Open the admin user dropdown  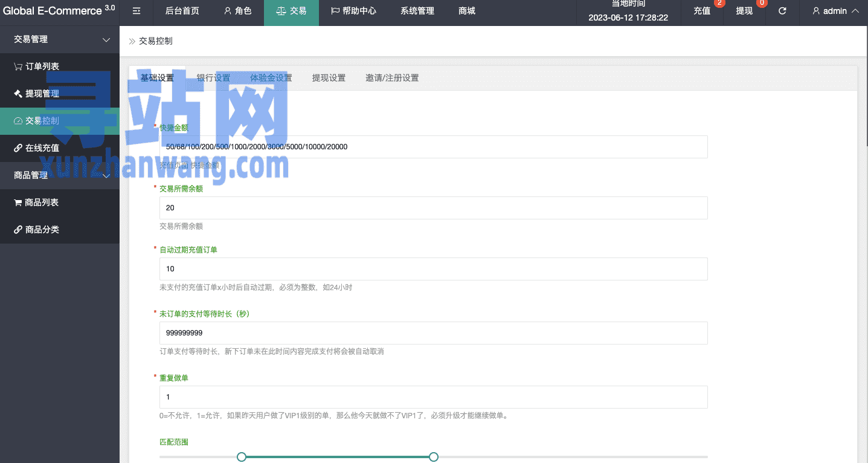(835, 11)
